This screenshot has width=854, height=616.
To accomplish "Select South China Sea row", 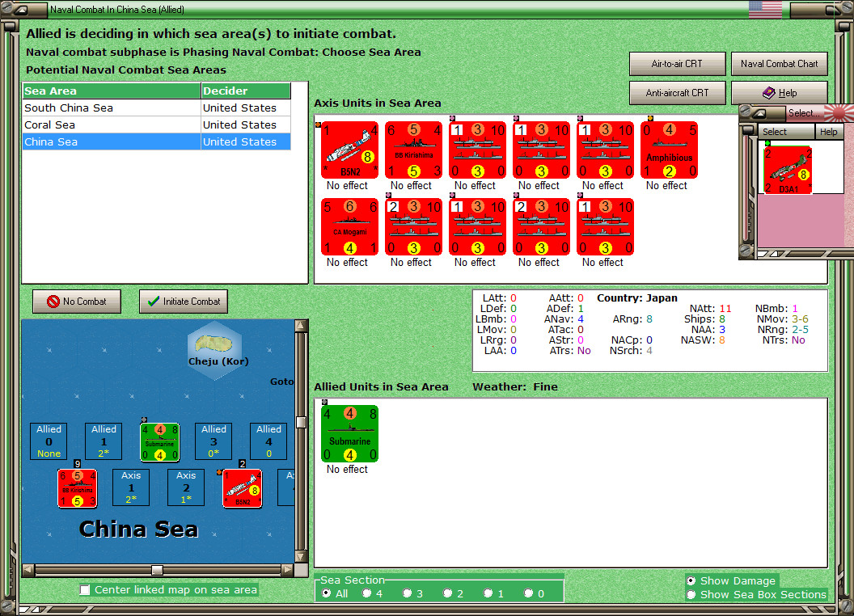I will pyautogui.click(x=156, y=108).
